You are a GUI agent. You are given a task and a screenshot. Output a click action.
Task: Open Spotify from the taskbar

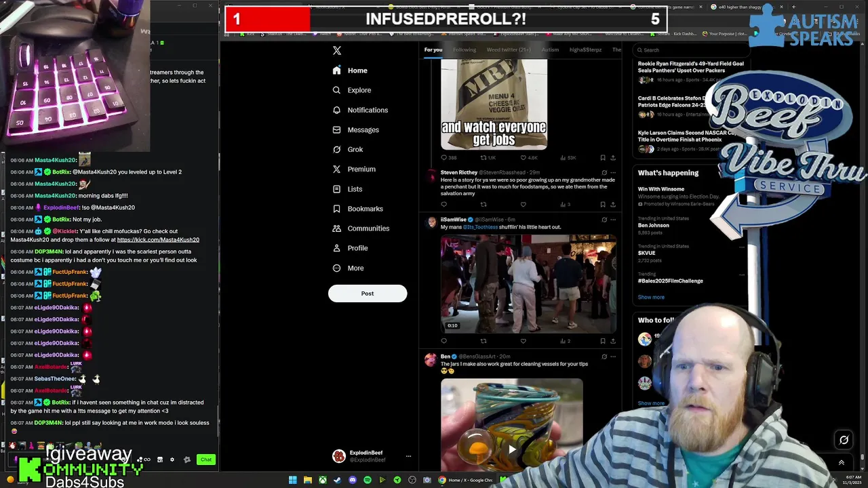tap(368, 480)
